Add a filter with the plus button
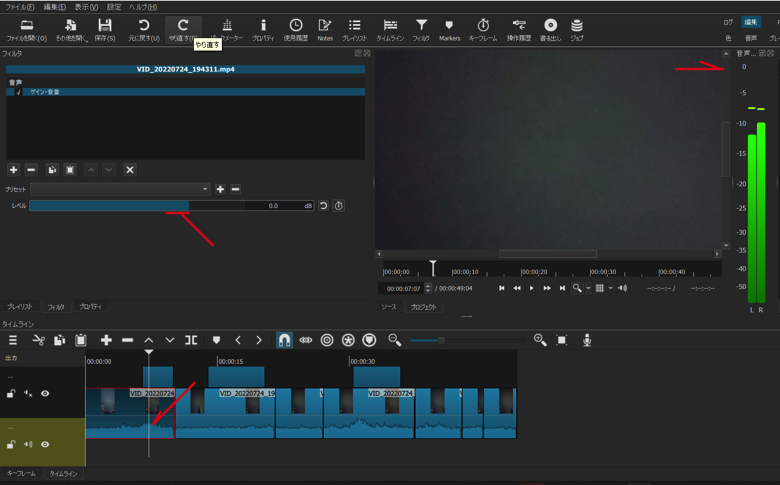The image size is (780, 485). coord(13,170)
